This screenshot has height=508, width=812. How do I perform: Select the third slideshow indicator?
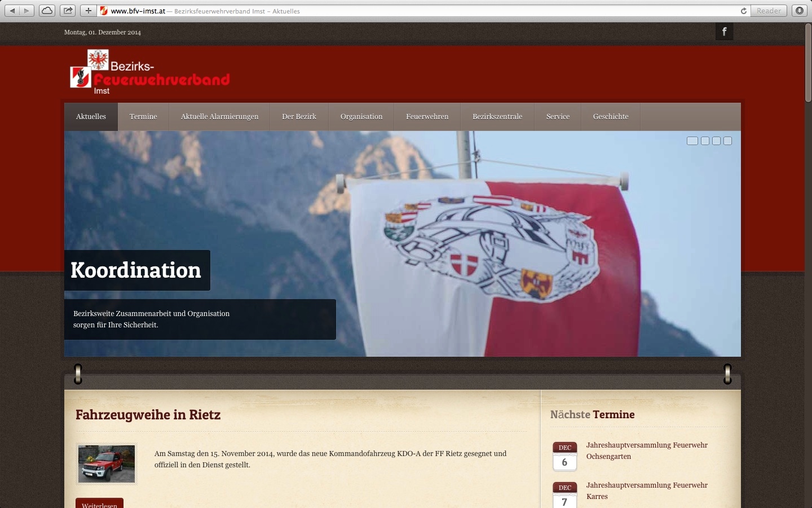[716, 141]
